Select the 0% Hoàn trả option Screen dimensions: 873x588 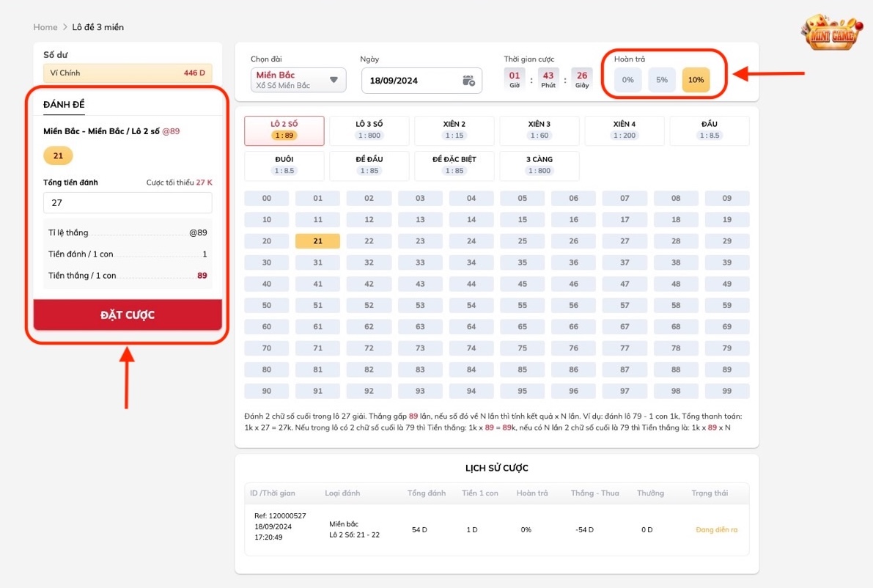[627, 80]
